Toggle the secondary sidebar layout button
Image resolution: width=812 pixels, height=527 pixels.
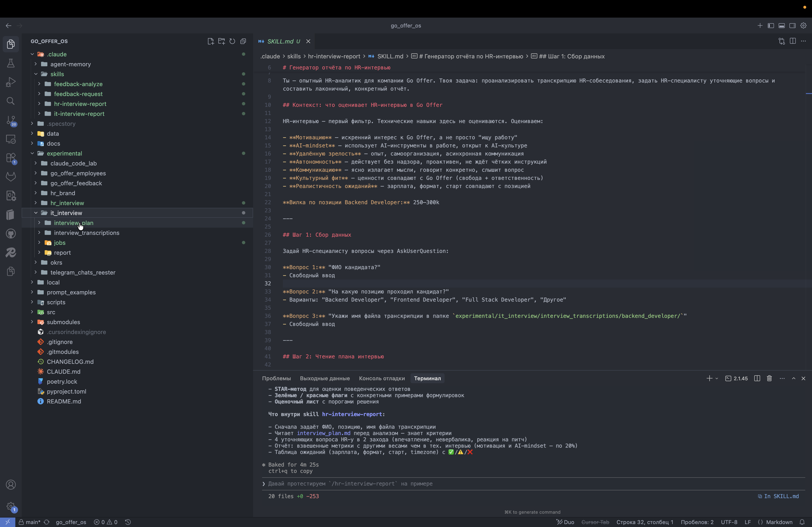[793, 25]
